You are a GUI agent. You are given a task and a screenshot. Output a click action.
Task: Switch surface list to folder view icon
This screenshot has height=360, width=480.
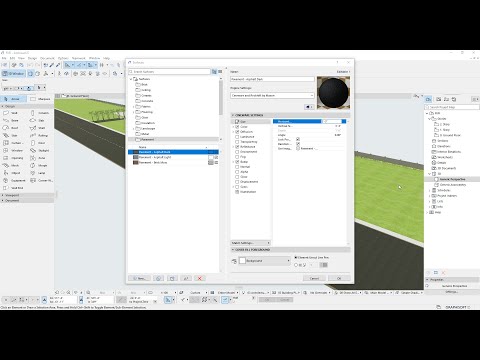tap(214, 72)
